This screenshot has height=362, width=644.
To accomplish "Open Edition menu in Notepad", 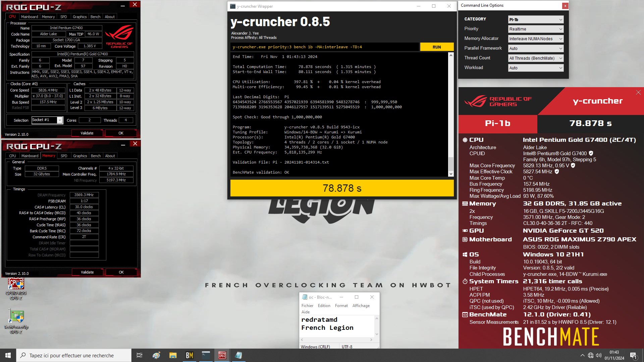I will (324, 306).
